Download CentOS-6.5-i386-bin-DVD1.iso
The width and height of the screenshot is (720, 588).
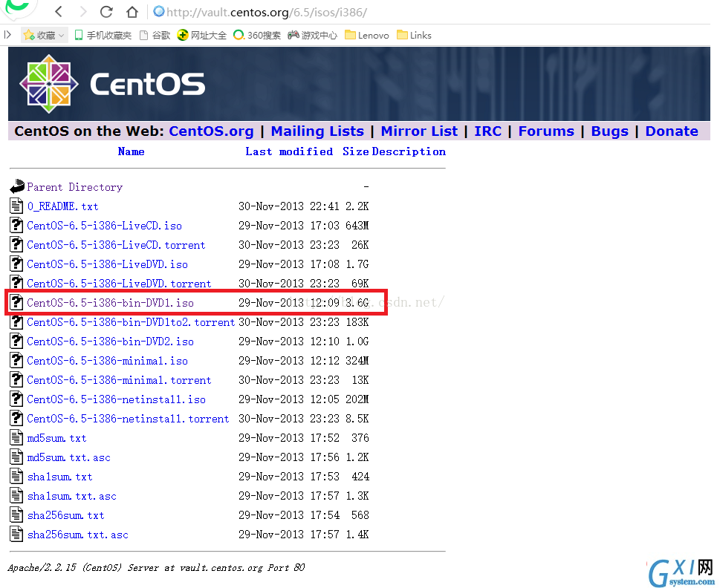tap(110, 303)
